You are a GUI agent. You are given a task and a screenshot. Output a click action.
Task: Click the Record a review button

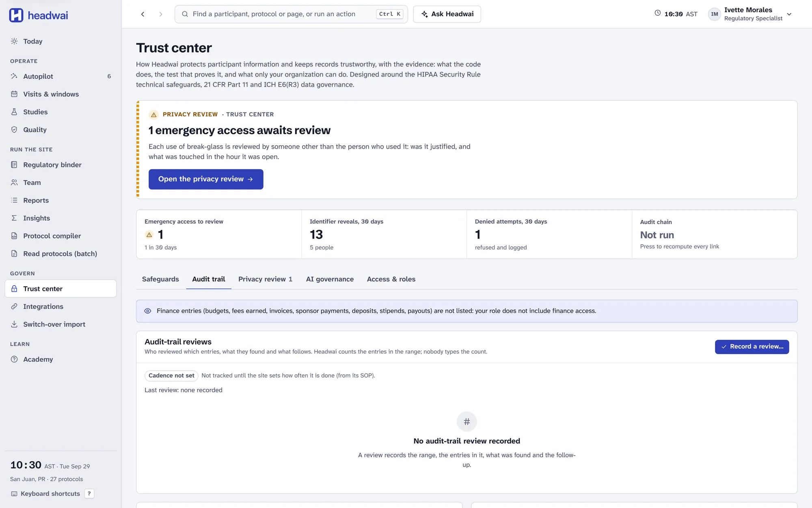coord(752,347)
